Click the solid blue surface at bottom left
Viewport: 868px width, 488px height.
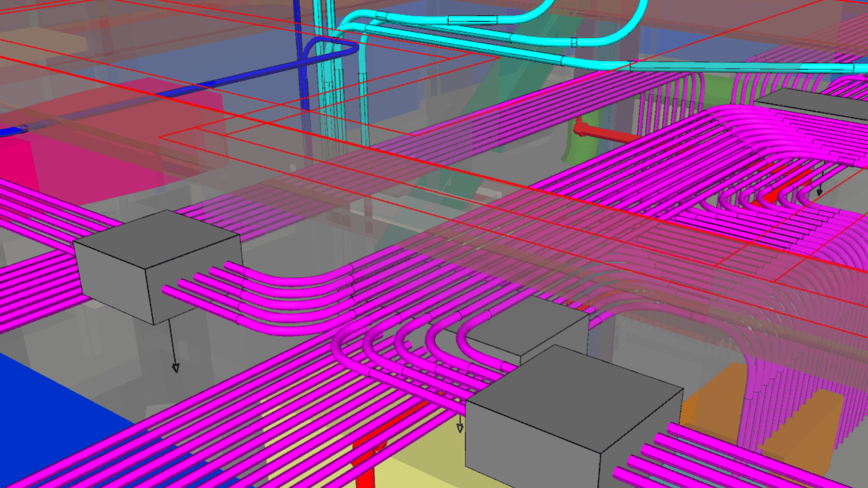(43, 414)
